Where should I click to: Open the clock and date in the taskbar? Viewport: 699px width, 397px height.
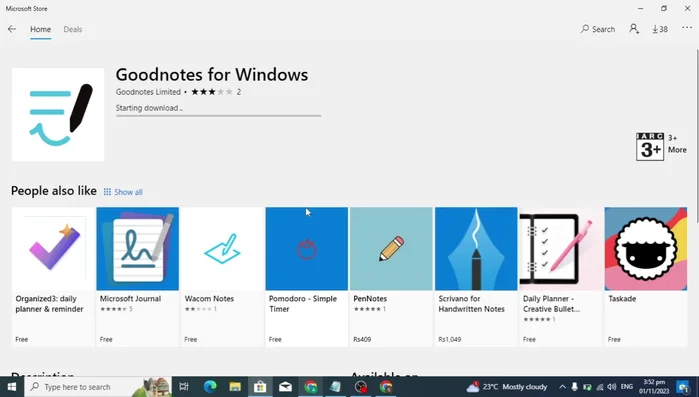(x=654, y=387)
